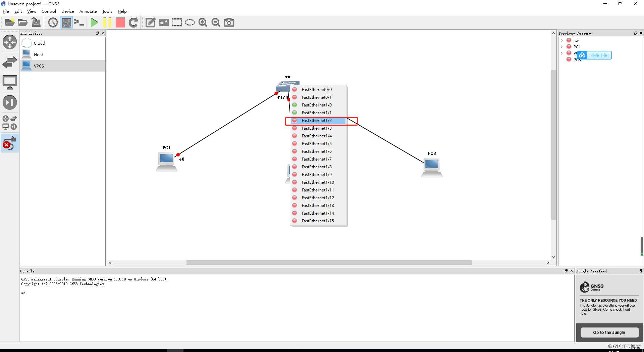Choose FastEthernet1/5 port
The image size is (644, 352).
[318, 143]
